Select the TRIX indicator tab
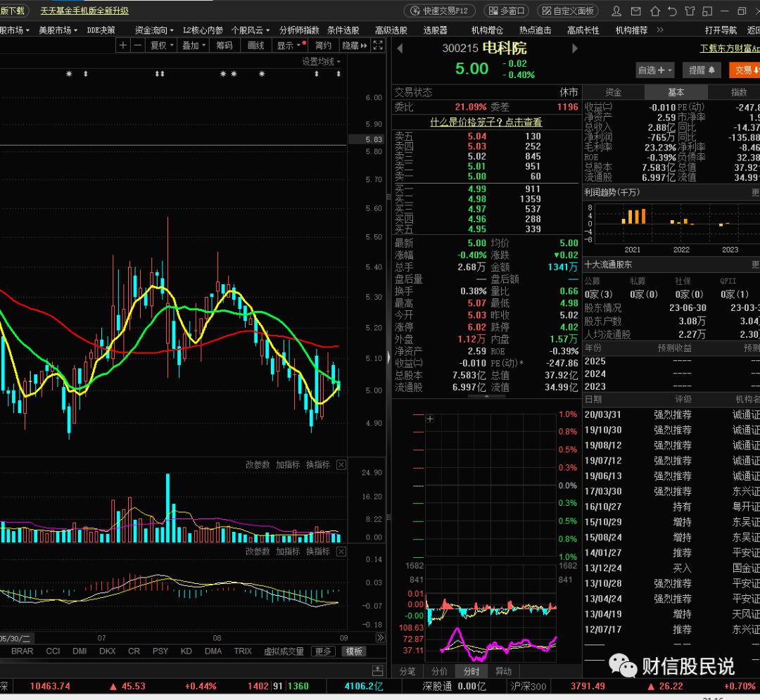 [x=243, y=651]
